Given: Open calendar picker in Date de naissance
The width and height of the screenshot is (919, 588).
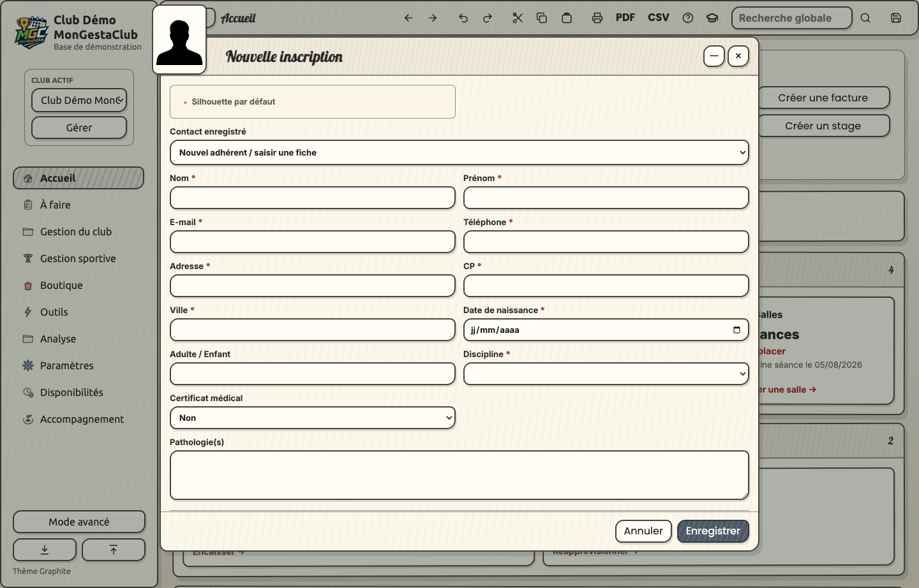Looking at the screenshot, I should [736, 330].
